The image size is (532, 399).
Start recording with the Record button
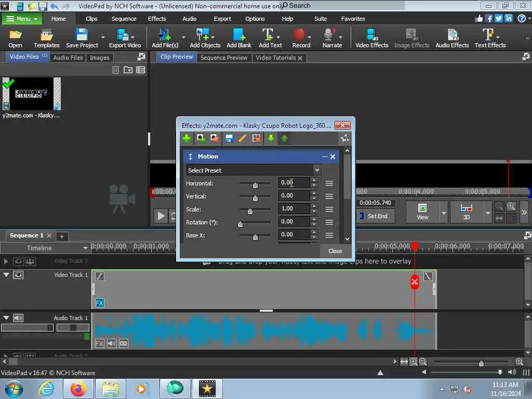pos(301,38)
